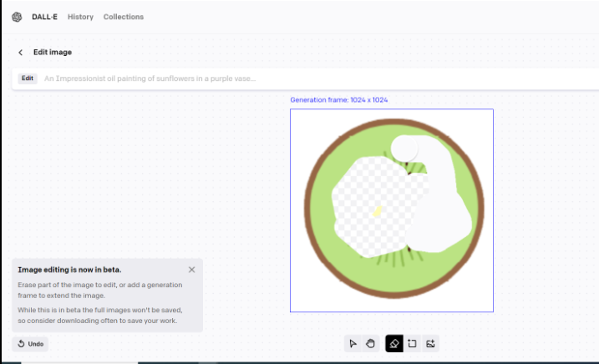Select the hand pan tool
This screenshot has width=599, height=364.
click(x=370, y=344)
